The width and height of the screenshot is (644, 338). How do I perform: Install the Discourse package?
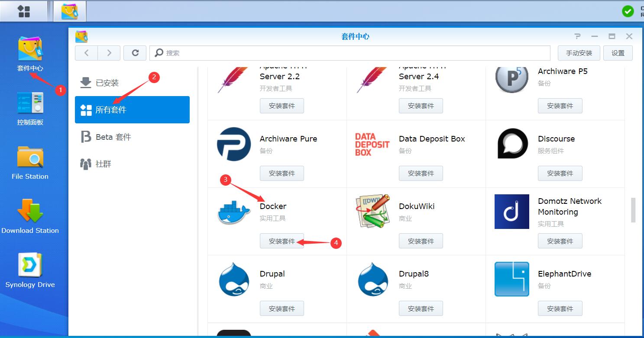(x=560, y=173)
